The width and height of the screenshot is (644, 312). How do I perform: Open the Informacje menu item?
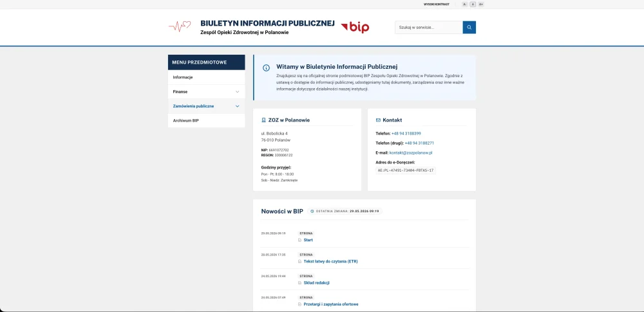point(207,78)
